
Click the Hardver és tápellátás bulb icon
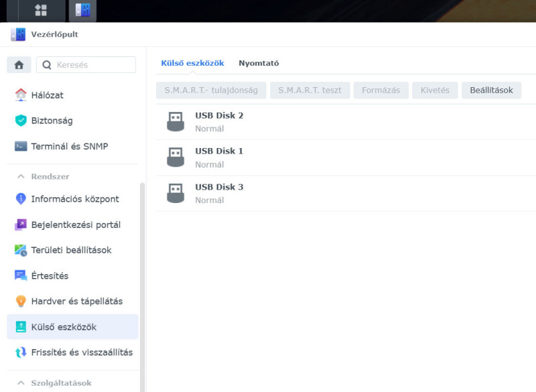coord(21,301)
